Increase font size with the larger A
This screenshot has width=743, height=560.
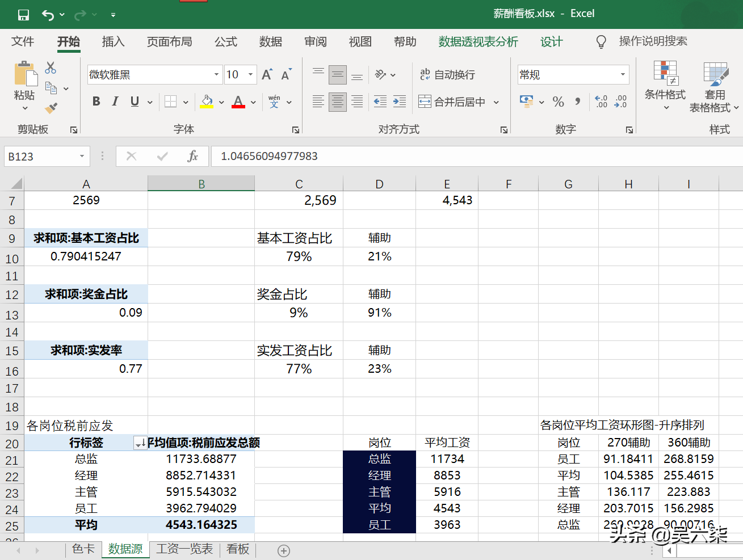pos(266,74)
